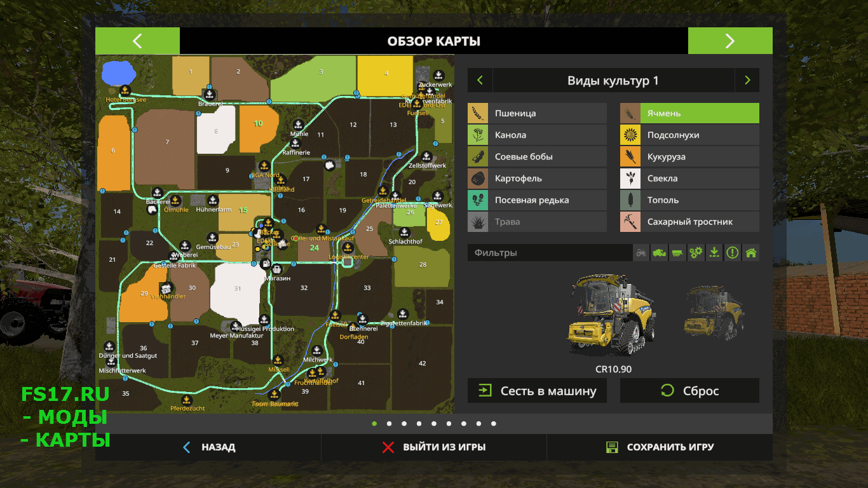Screen dimensions: 868x488
Task: Click the CR10.90 vehicle name label
Action: pyautogui.click(x=613, y=369)
